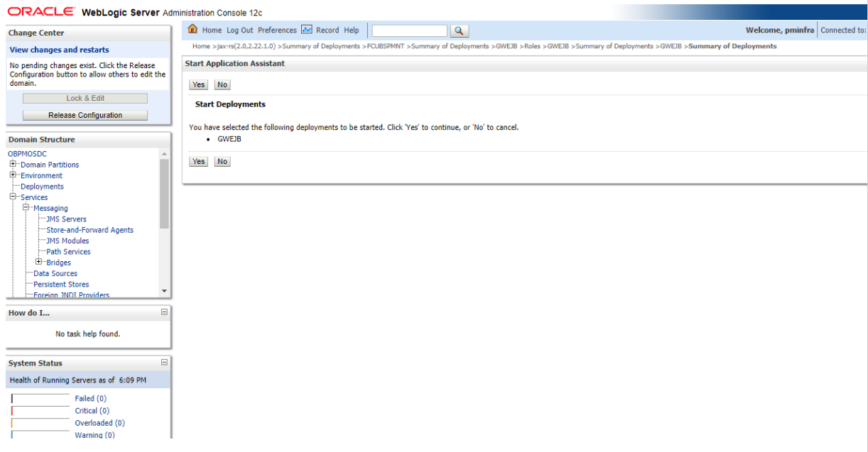Click GWEJB deployment list entry
Image resolution: width=868 pixels, height=452 pixels.
[229, 139]
